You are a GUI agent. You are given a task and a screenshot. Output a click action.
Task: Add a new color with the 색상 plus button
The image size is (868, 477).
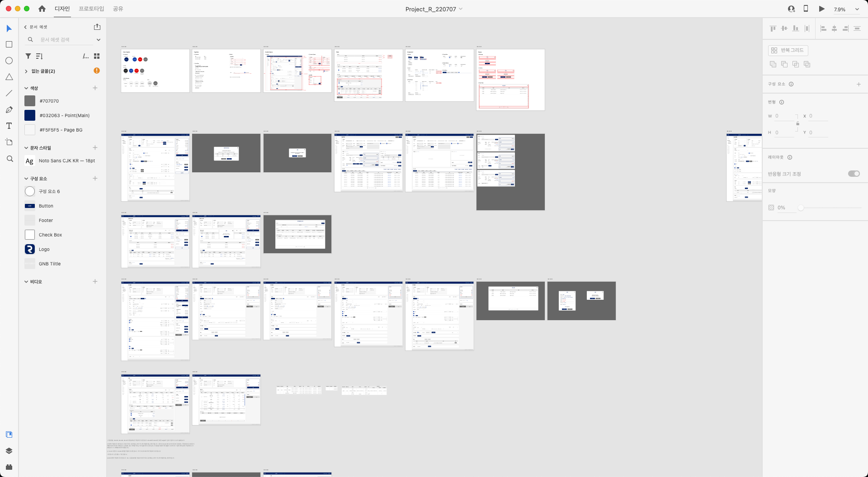pyautogui.click(x=95, y=88)
